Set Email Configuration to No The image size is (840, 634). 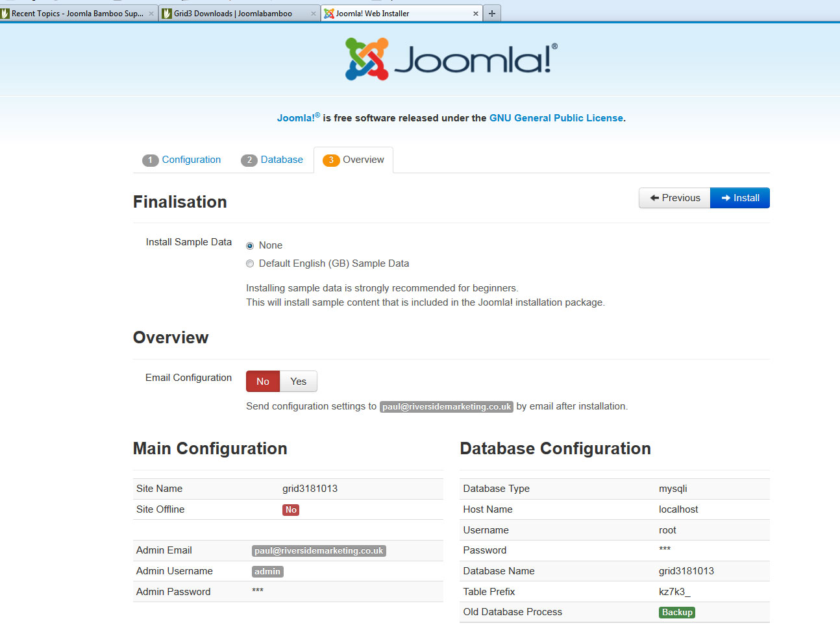pos(263,382)
